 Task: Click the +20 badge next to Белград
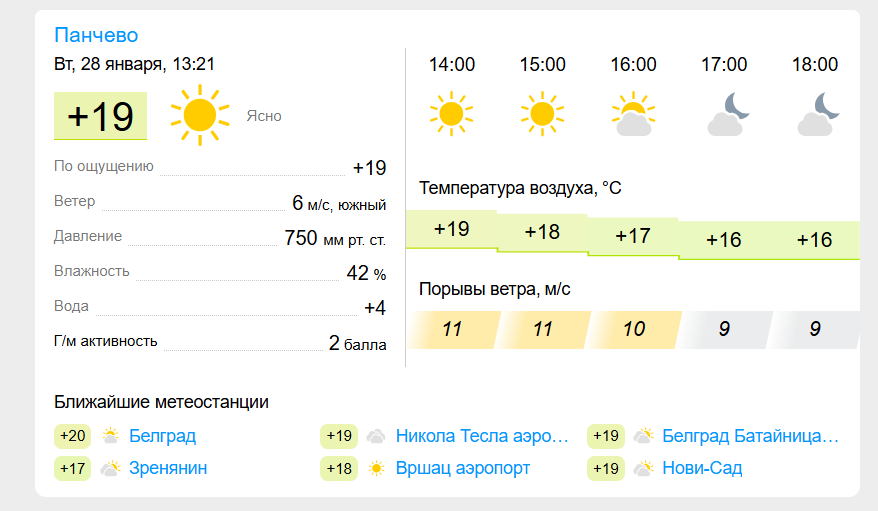pyautogui.click(x=72, y=436)
